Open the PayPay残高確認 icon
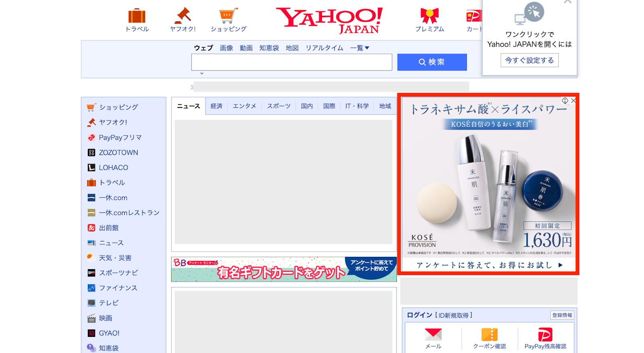Screen dimensions: 644x353 [x=545, y=334]
